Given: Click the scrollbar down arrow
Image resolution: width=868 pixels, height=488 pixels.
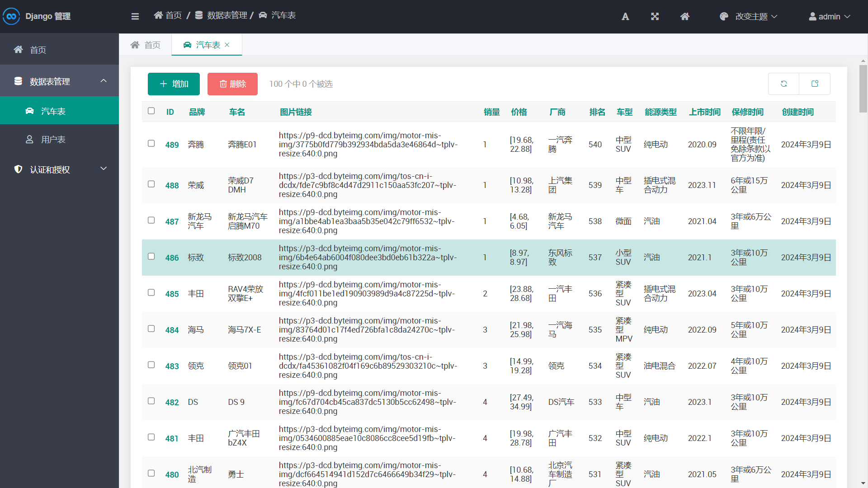Looking at the screenshot, I should click(x=863, y=484).
